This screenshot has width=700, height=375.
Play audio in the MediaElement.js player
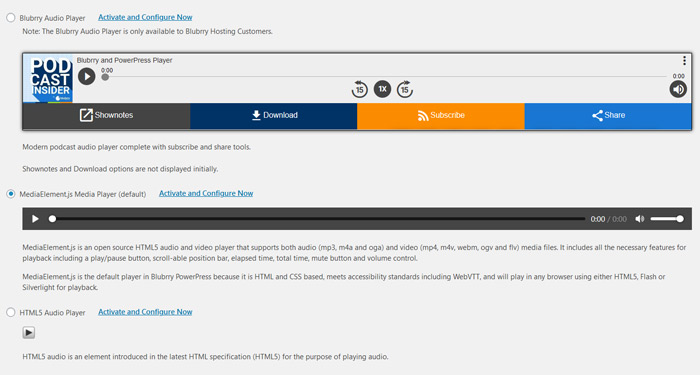pyautogui.click(x=35, y=219)
